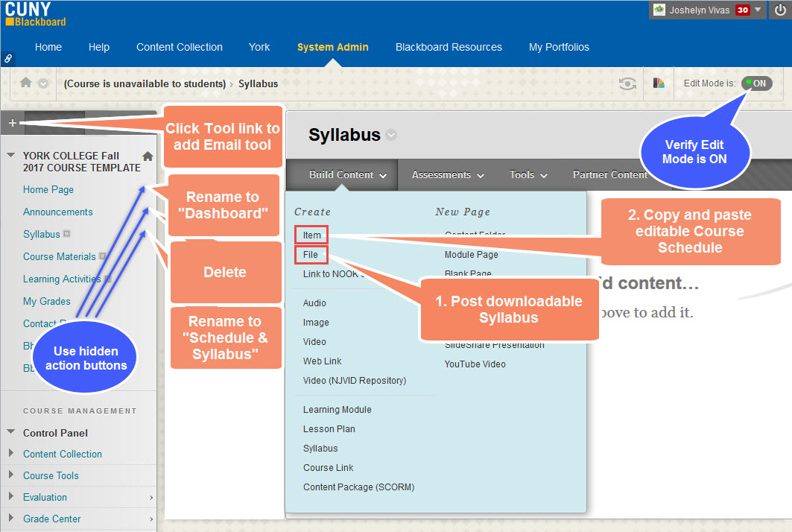Open Course Tools in the Control Panel
Image resolution: width=792 pixels, height=532 pixels.
tap(51, 475)
